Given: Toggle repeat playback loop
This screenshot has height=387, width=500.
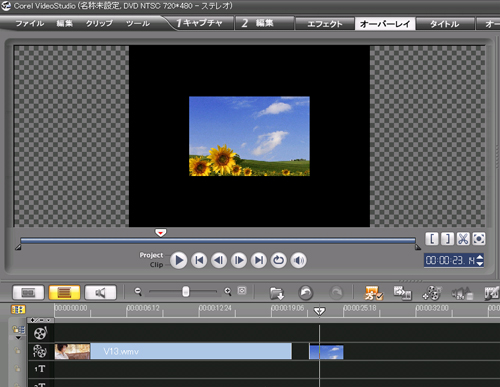Looking at the screenshot, I should point(279,260).
